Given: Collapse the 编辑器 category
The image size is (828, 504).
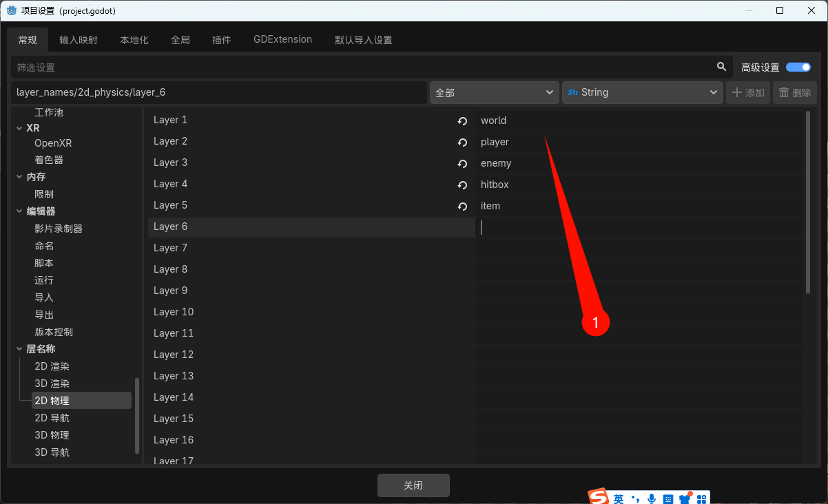Looking at the screenshot, I should (x=19, y=211).
